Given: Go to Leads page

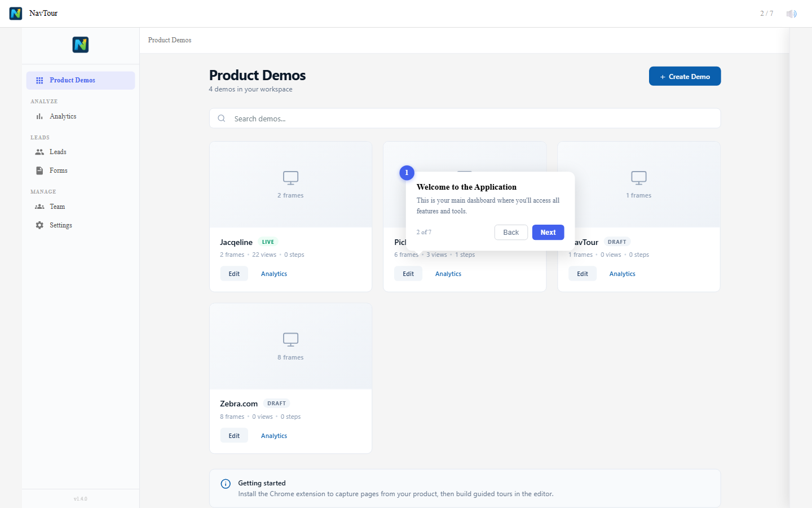Looking at the screenshot, I should click(x=81, y=152).
